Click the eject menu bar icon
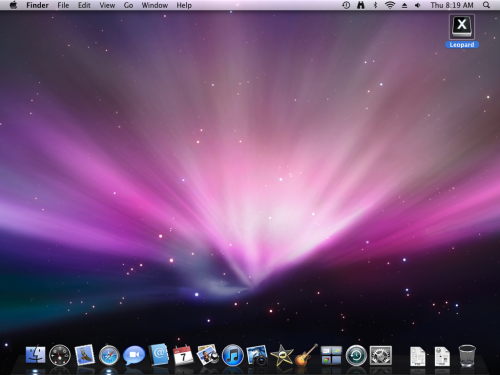 coord(404,5)
